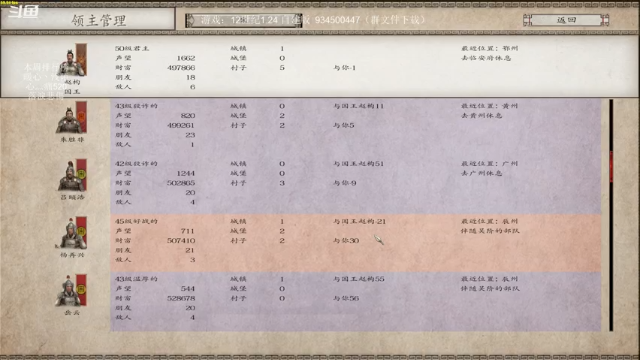This screenshot has height=360, width=640.
Task: Click 朱胜非's level 43 lord row
Action: tap(355, 125)
